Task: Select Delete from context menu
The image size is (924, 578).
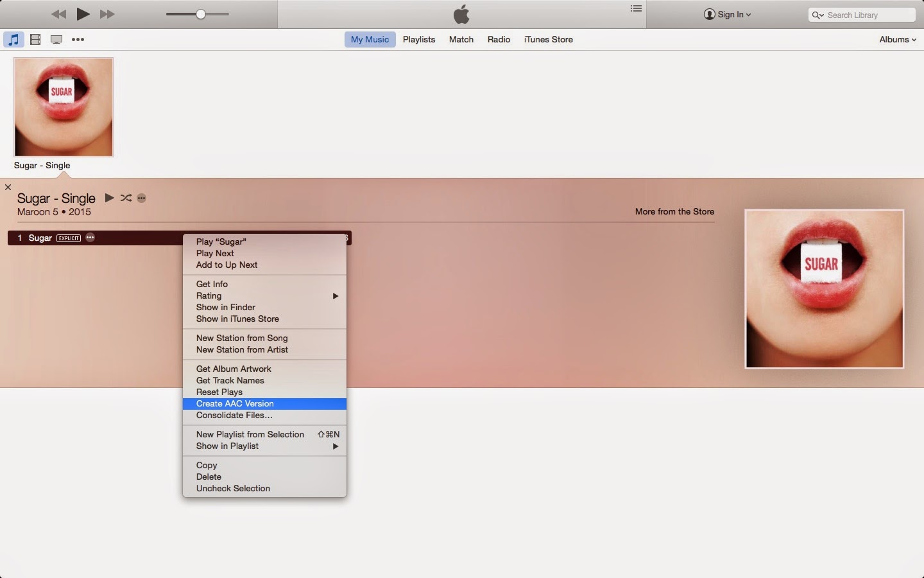Action: (264, 477)
